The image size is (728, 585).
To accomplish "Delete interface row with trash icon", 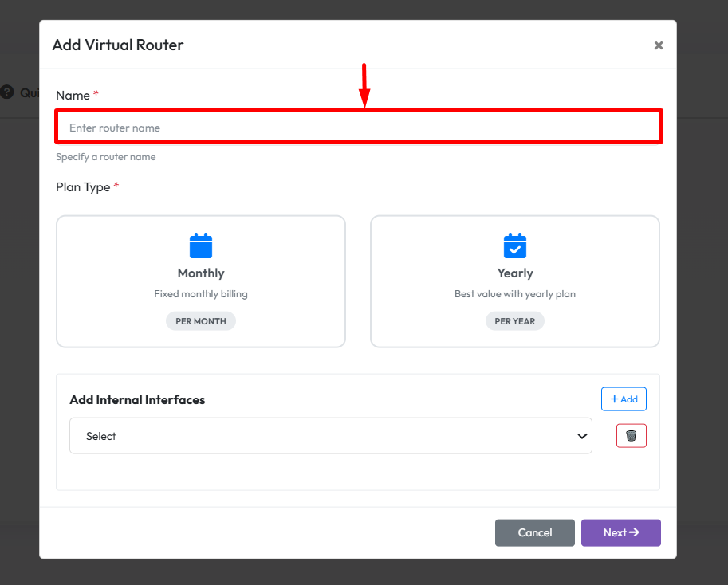I will [x=631, y=436].
